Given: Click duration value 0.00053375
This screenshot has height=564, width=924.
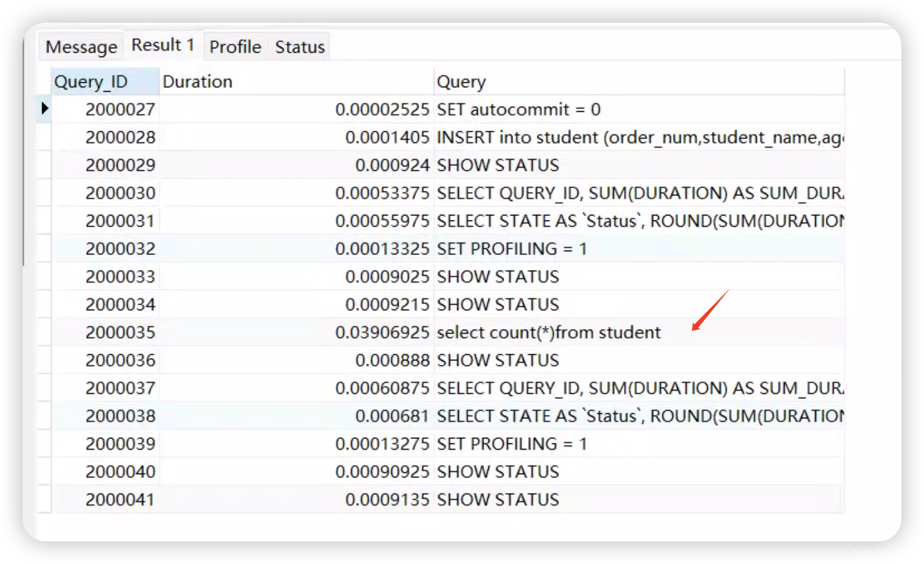Looking at the screenshot, I should 382,193.
